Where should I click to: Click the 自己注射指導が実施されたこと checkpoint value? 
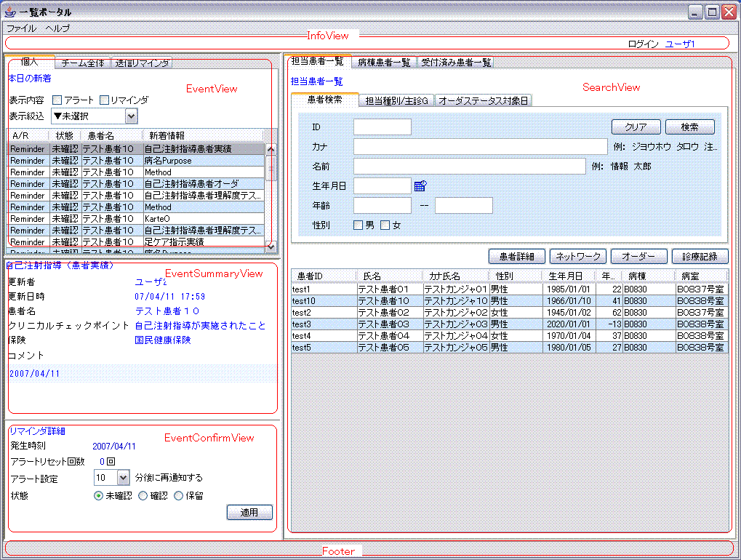(201, 326)
